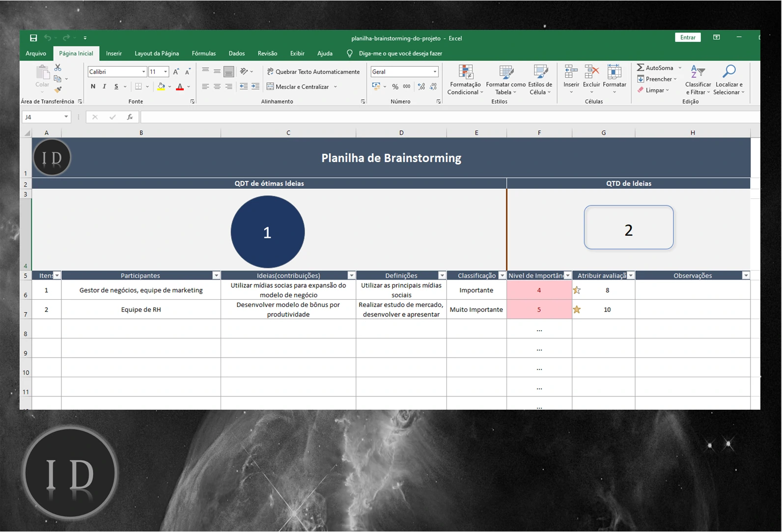Open the Calibri font name dropdown
The image size is (782, 532).
pyautogui.click(x=143, y=72)
